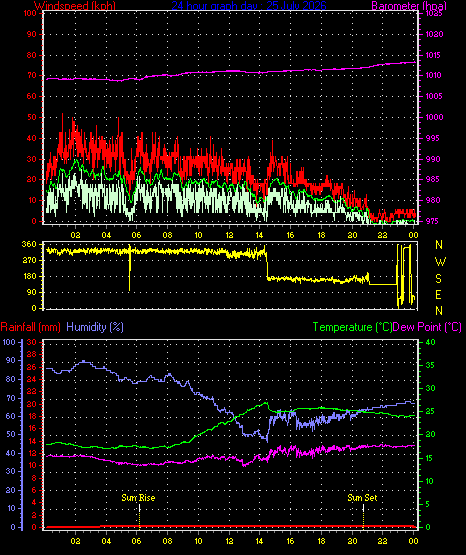
Task: Click the W compass direction letter
Action: 440,262
